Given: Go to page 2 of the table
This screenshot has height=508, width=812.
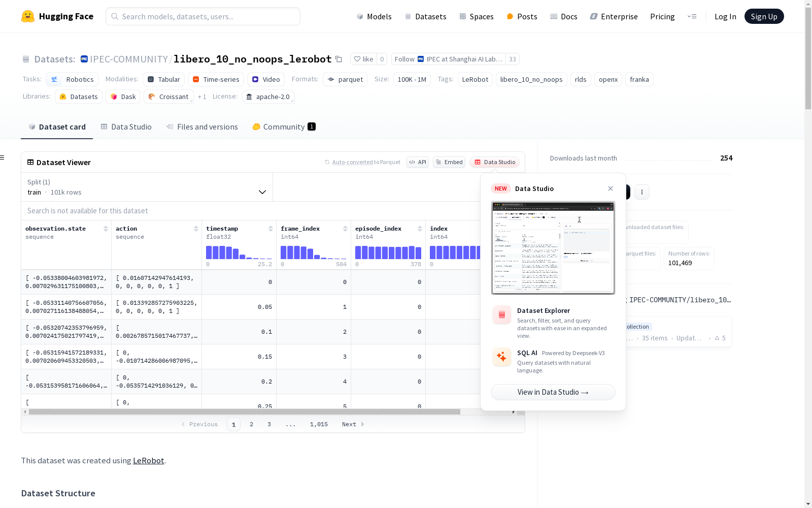Looking at the screenshot, I should (251, 424).
